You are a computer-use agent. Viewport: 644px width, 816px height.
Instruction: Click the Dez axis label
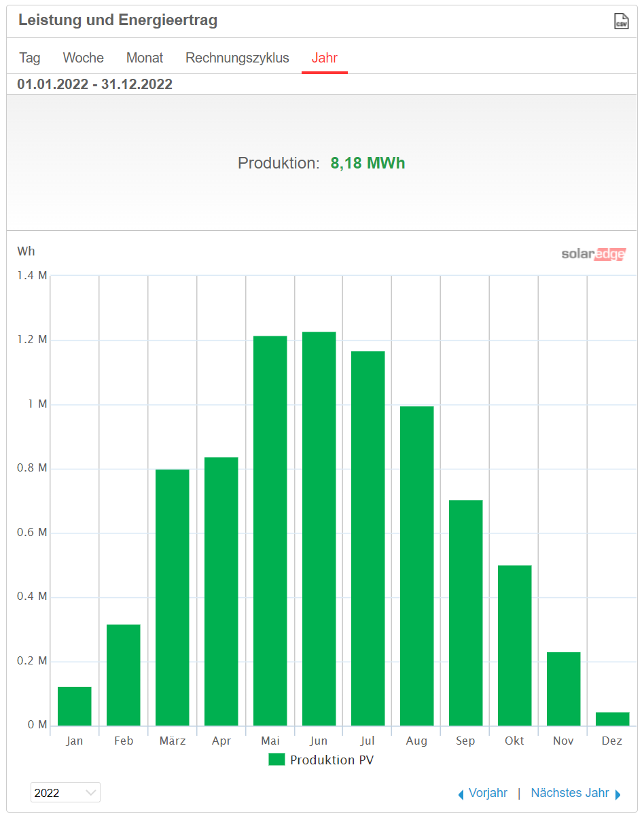tap(612, 741)
